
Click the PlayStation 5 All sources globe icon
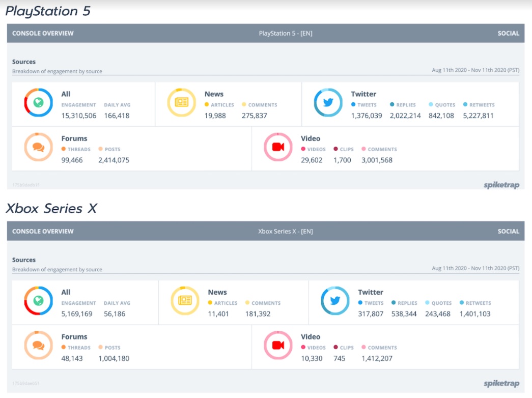(x=38, y=102)
